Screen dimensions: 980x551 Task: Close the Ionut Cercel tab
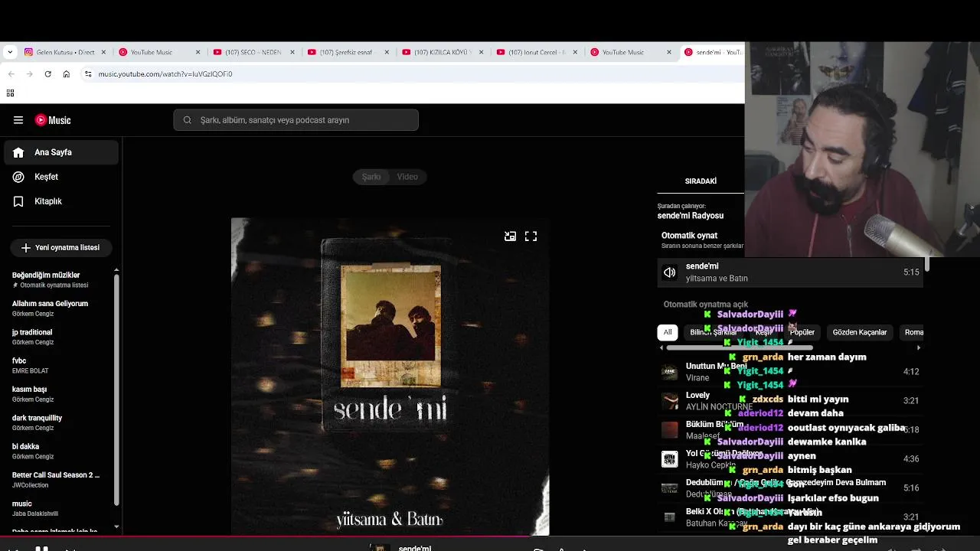pyautogui.click(x=576, y=52)
